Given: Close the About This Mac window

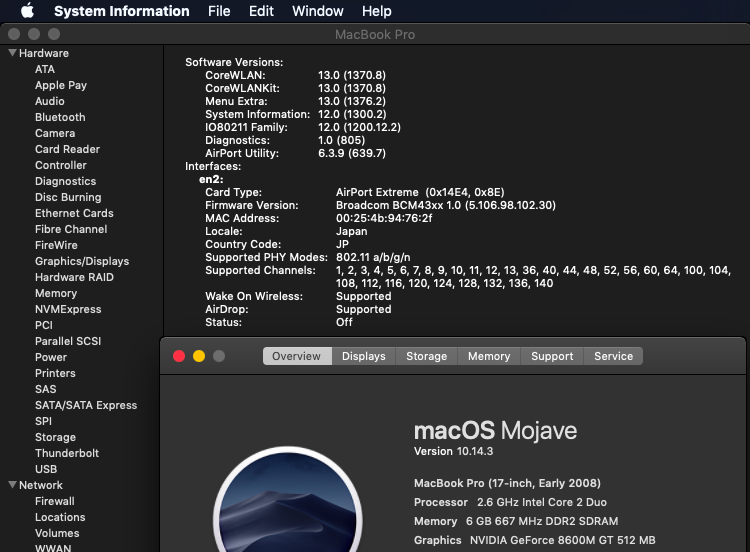Looking at the screenshot, I should click(179, 356).
